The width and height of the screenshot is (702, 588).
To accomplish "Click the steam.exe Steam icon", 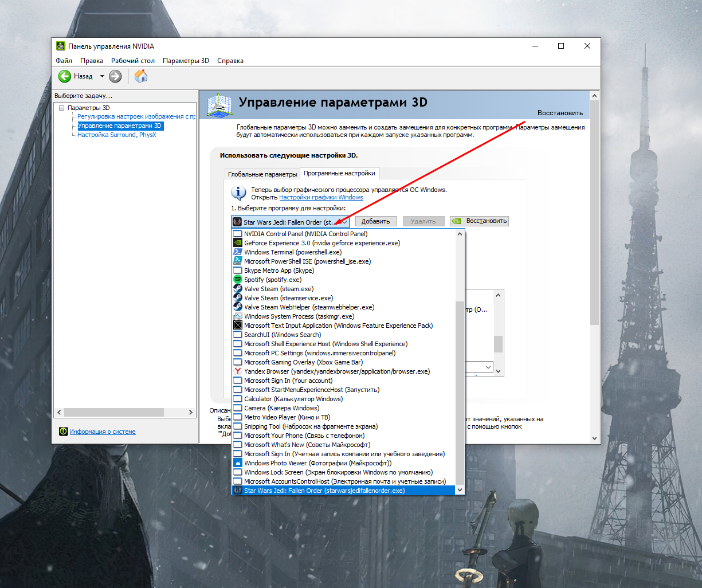I will click(x=238, y=289).
